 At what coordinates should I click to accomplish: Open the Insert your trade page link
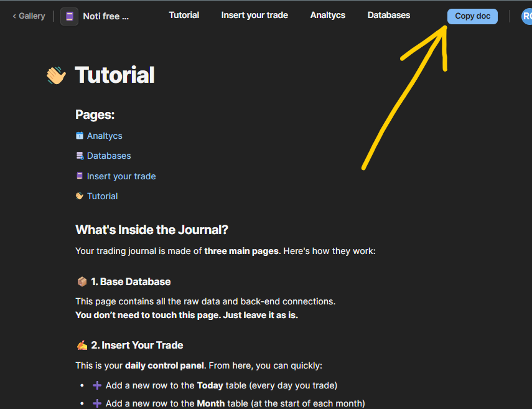point(121,176)
